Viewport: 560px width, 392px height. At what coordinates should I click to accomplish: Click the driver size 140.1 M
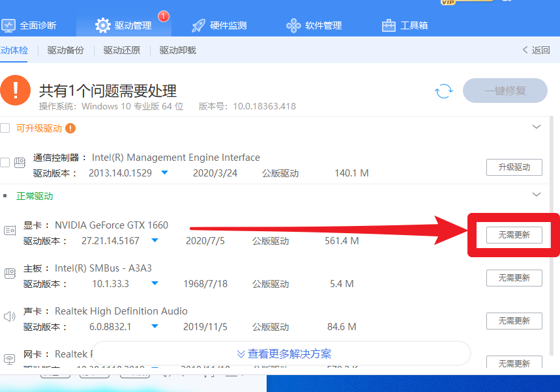click(x=351, y=173)
